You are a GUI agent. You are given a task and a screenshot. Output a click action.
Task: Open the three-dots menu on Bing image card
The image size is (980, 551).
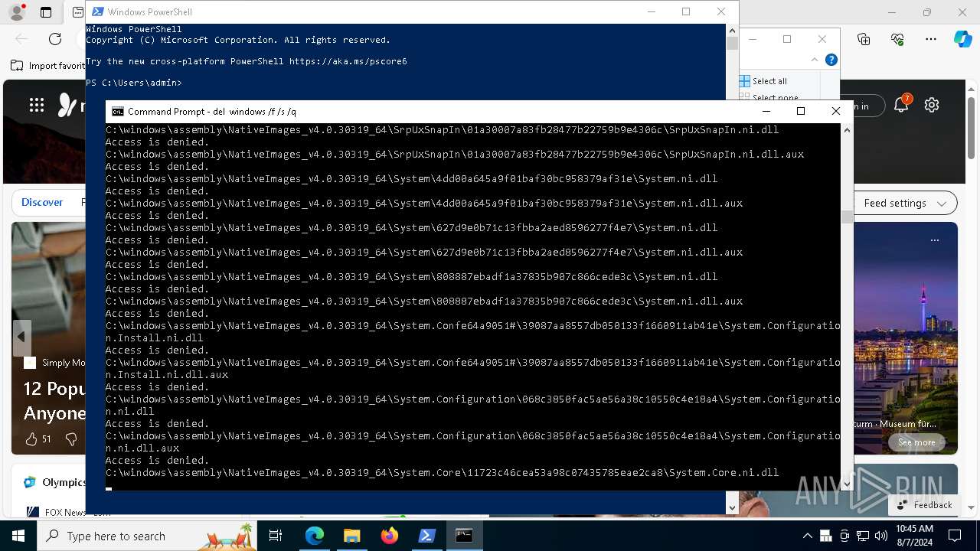tap(935, 240)
